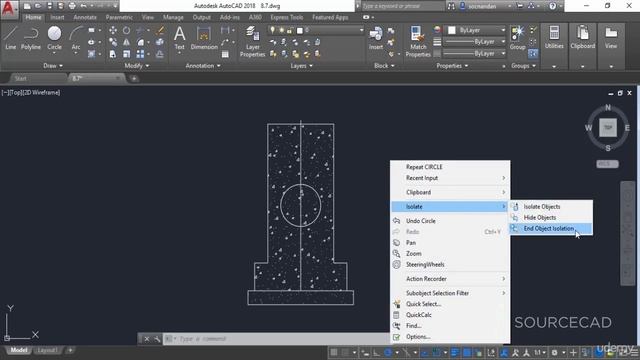Open the Home ribbon tab

[33, 17]
